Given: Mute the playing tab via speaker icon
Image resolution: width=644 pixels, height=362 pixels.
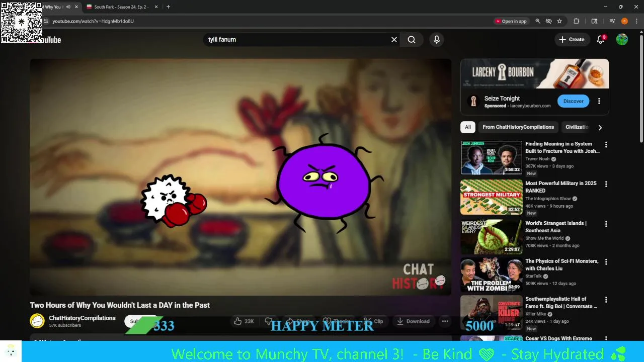Looking at the screenshot, I should click(68, 7).
